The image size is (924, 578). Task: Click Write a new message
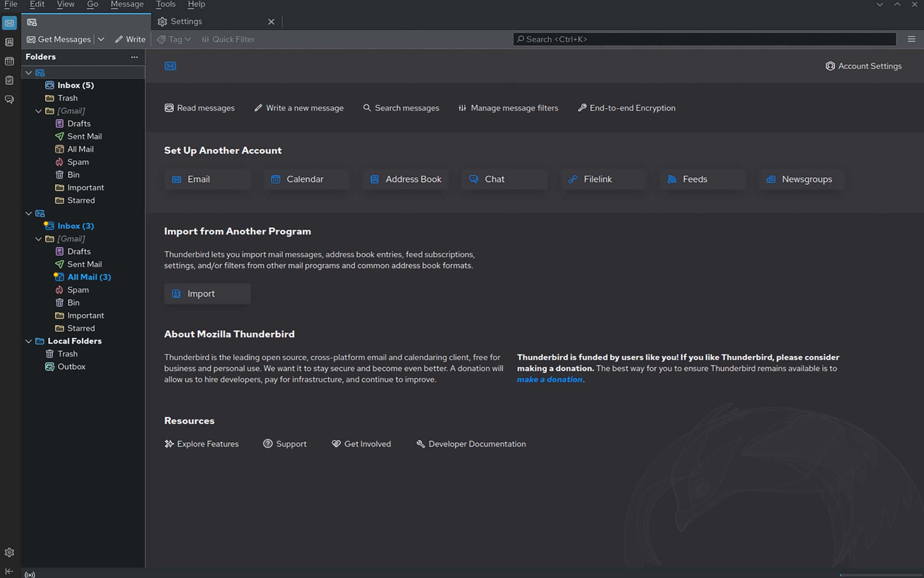pos(299,108)
